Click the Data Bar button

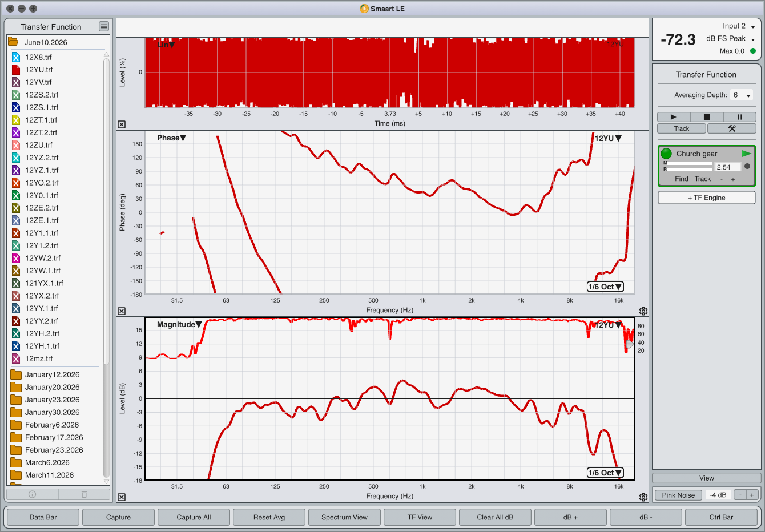43,517
